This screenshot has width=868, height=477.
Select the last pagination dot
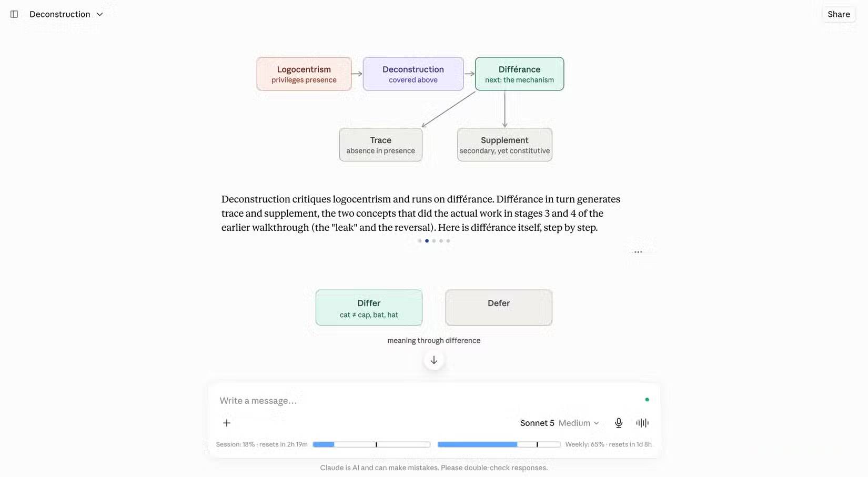[x=448, y=241]
